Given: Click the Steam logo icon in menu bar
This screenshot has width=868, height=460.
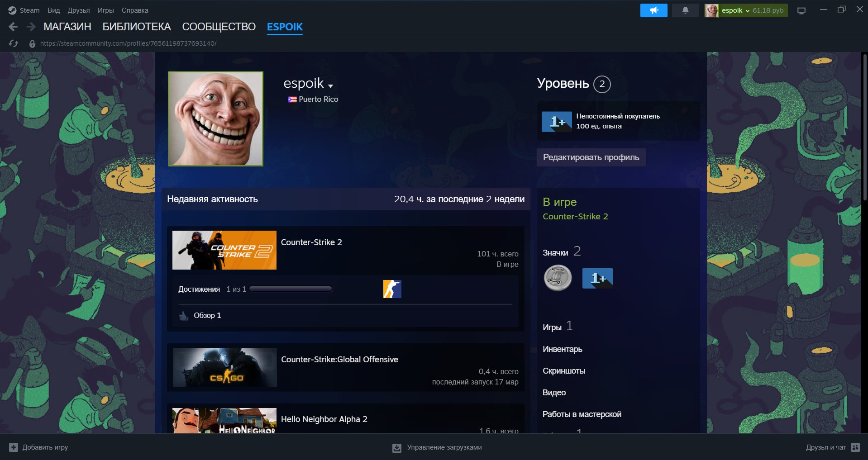Looking at the screenshot, I should pos(12,10).
